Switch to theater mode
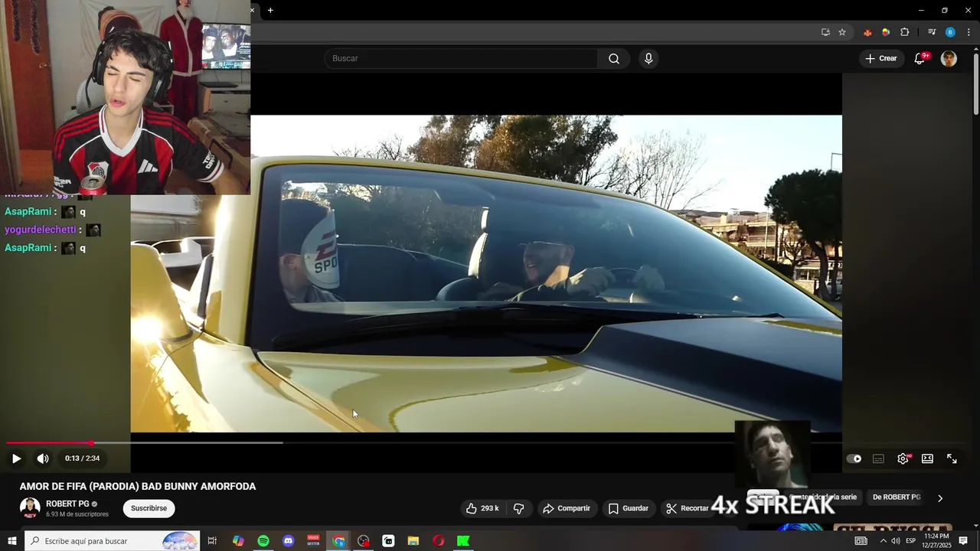 927,458
